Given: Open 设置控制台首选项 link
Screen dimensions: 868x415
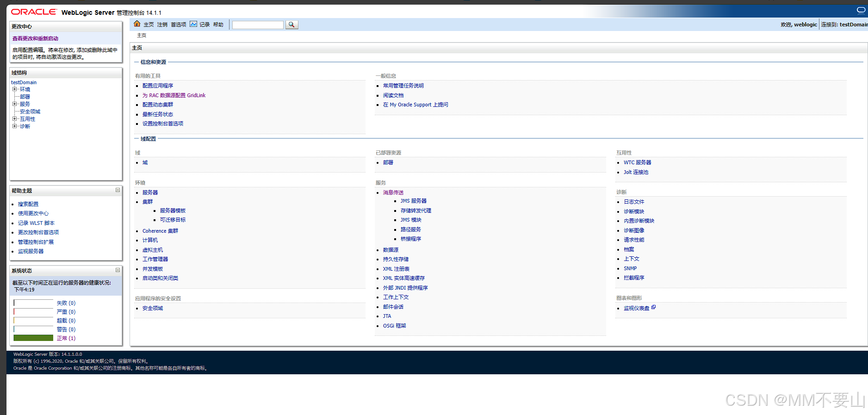Looking at the screenshot, I should 163,124.
